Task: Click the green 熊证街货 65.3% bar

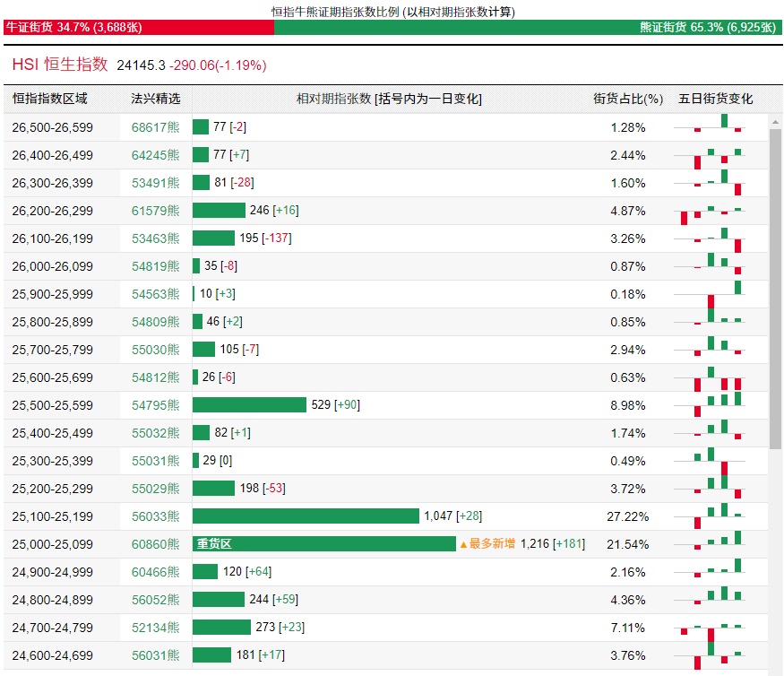Action: tap(528, 27)
